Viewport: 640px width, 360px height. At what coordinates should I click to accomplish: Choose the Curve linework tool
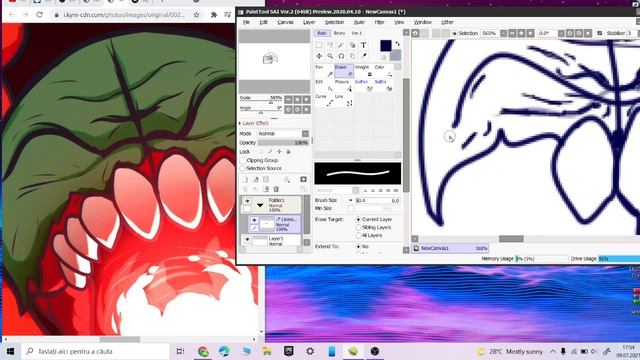click(x=324, y=100)
